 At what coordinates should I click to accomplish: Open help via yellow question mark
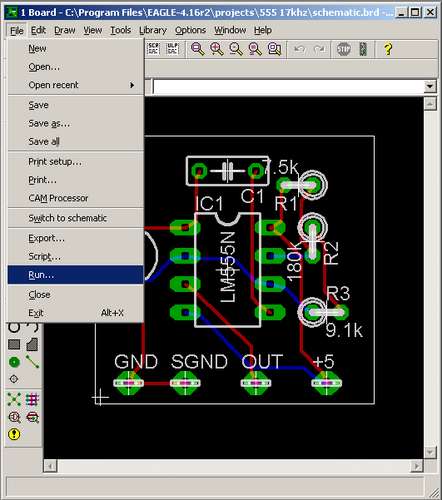pos(388,49)
